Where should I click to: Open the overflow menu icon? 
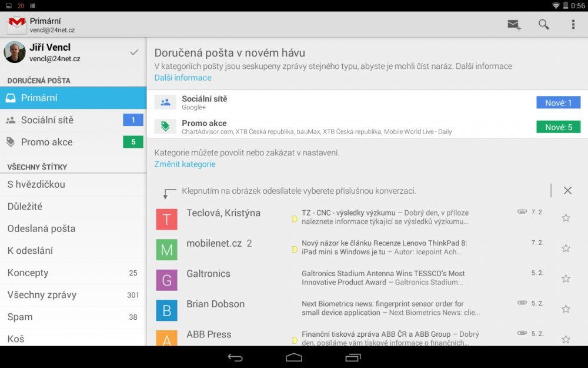[573, 24]
